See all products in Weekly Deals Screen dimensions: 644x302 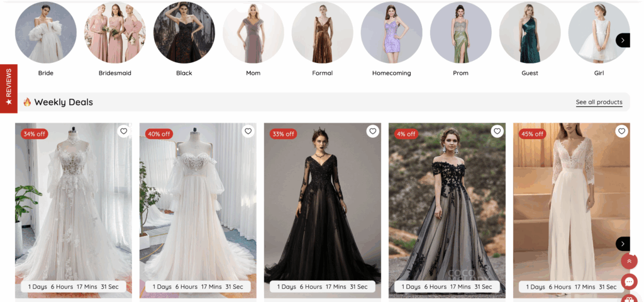[599, 102]
